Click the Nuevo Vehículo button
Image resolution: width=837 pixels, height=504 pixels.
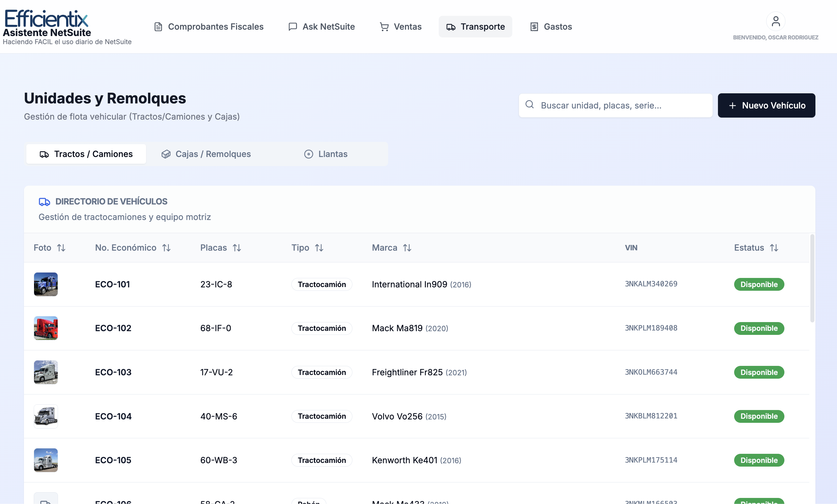click(766, 105)
